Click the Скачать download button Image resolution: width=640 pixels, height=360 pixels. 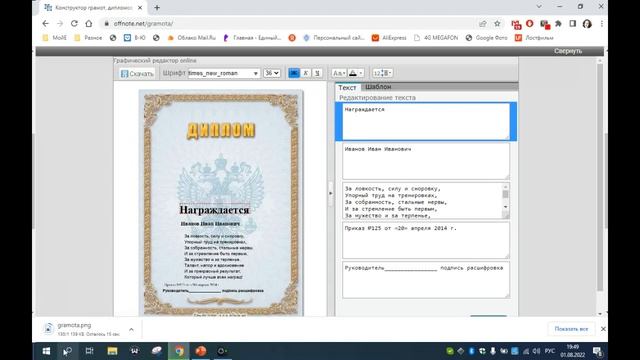coord(137,73)
